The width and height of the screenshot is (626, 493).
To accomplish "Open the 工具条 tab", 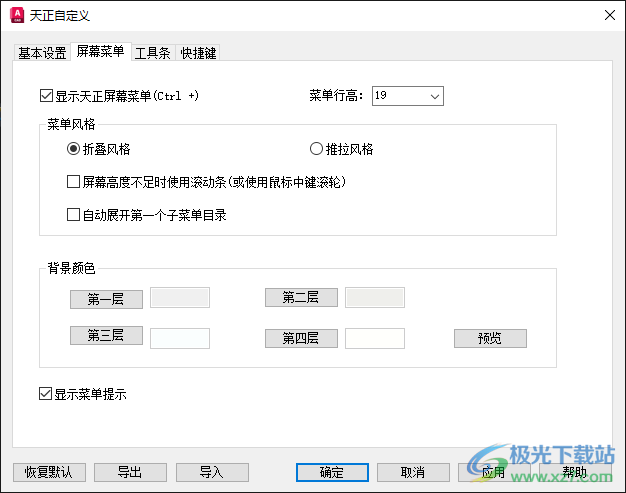I will 153,53.
